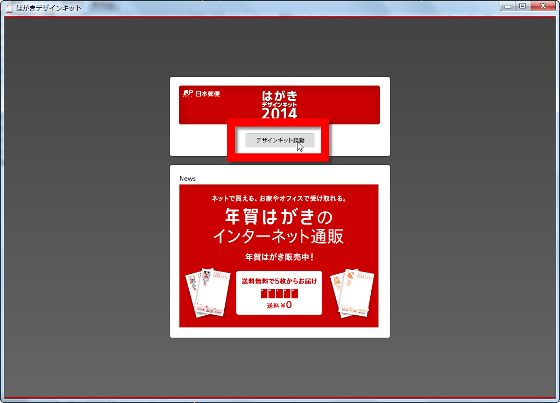Click the はがきデザインキット 2014 red header banner

click(x=279, y=105)
